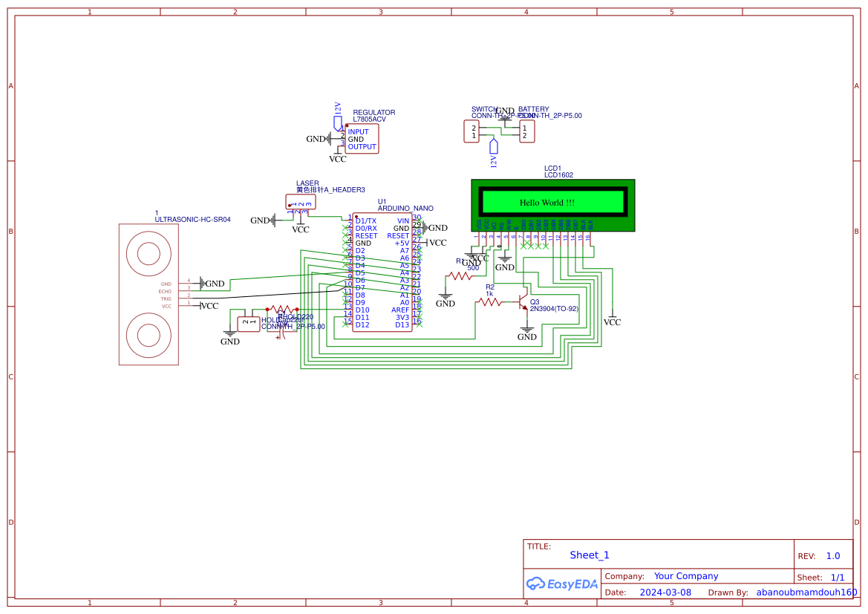
Task: Select the HOLDER 2-pin connector symbol
Action: (249, 324)
